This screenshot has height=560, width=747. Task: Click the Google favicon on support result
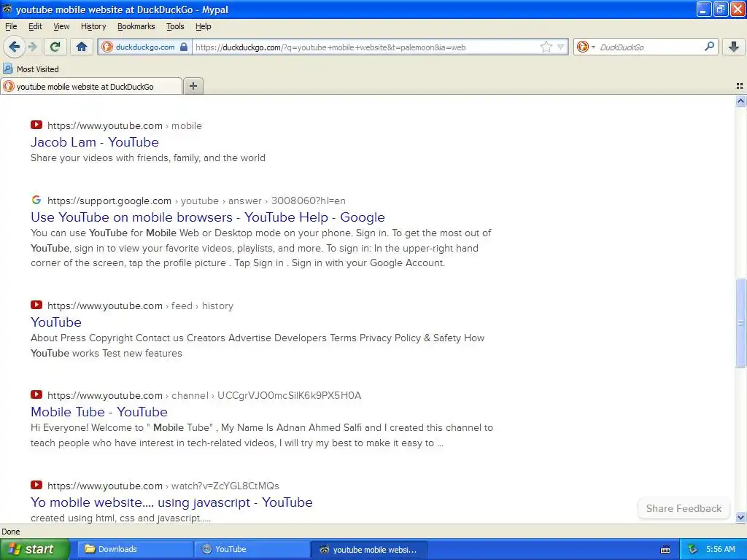point(36,200)
